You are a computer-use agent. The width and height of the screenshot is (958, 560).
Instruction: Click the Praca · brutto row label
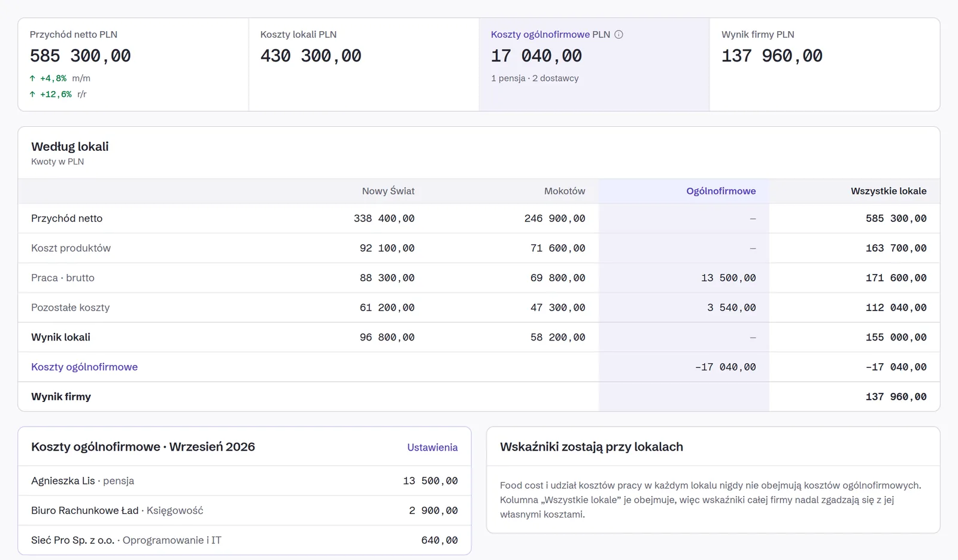pos(63,278)
